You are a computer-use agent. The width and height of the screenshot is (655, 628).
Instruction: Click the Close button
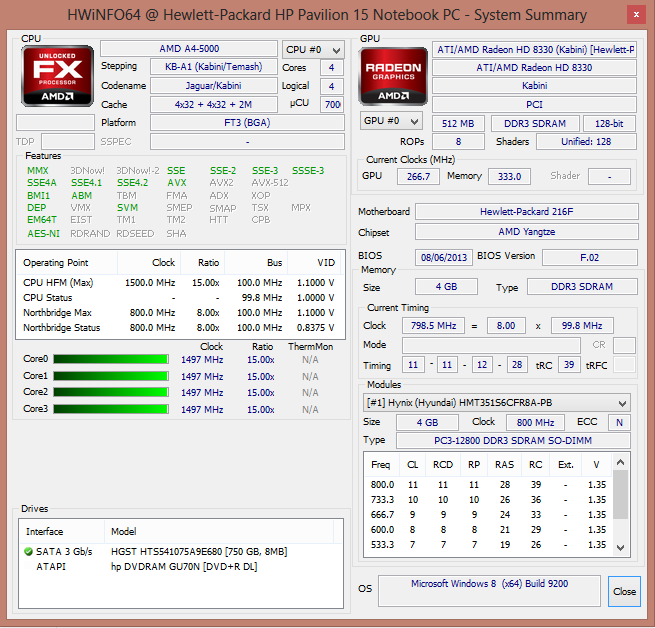pos(624,591)
